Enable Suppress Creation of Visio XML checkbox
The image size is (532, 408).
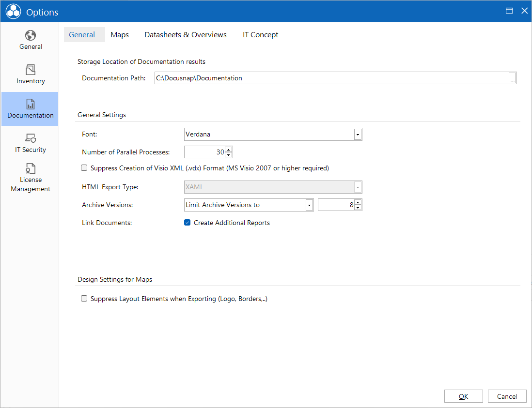(84, 168)
